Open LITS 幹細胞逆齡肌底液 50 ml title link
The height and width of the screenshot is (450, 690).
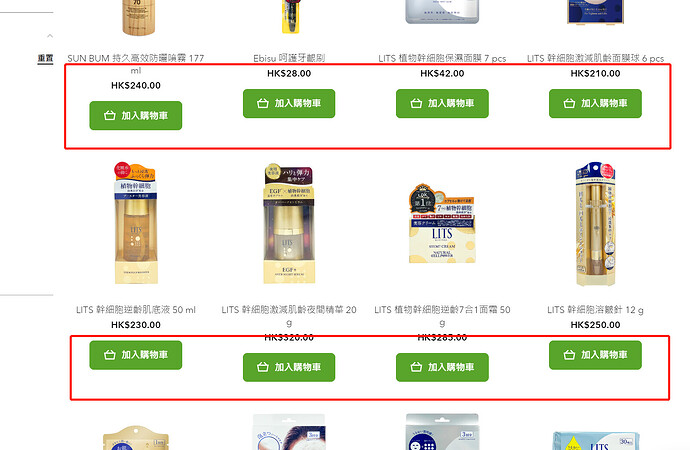pos(136,310)
